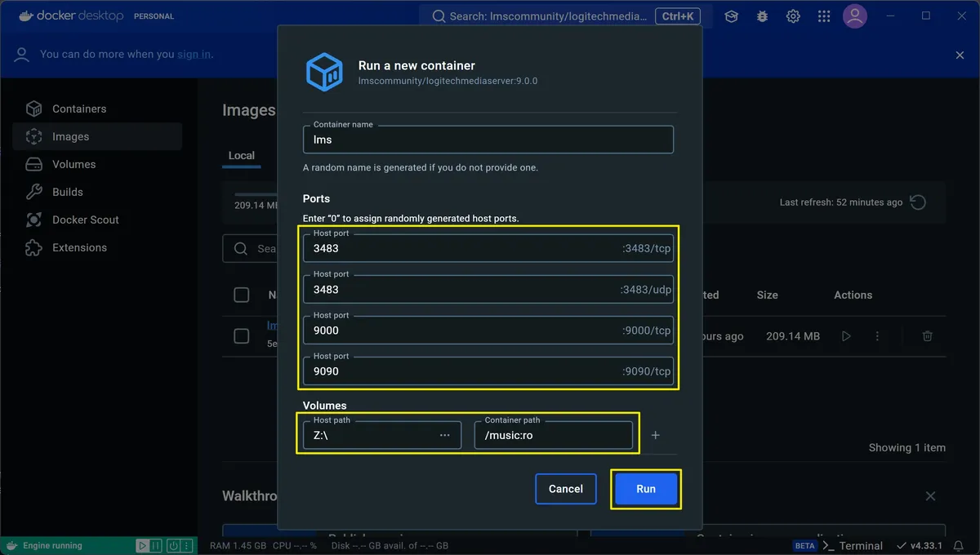Image resolution: width=980 pixels, height=555 pixels.
Task: Go to Volumes in the sidebar
Action: [x=97, y=164]
